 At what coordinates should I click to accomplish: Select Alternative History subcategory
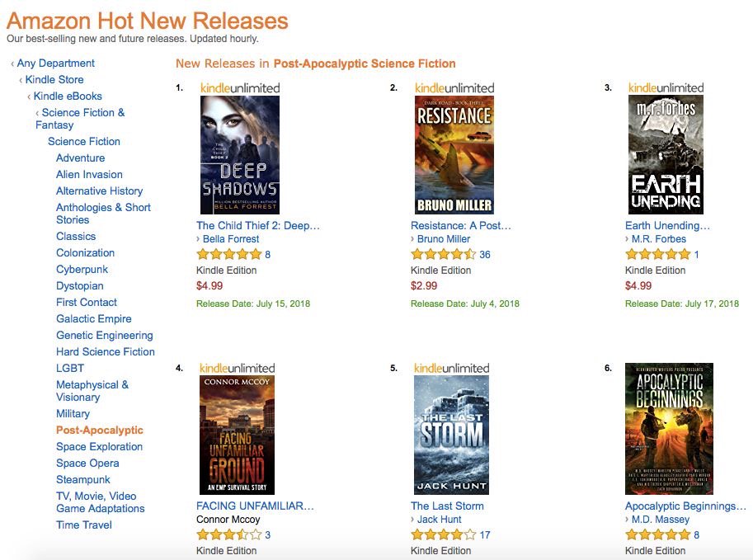[x=100, y=191]
